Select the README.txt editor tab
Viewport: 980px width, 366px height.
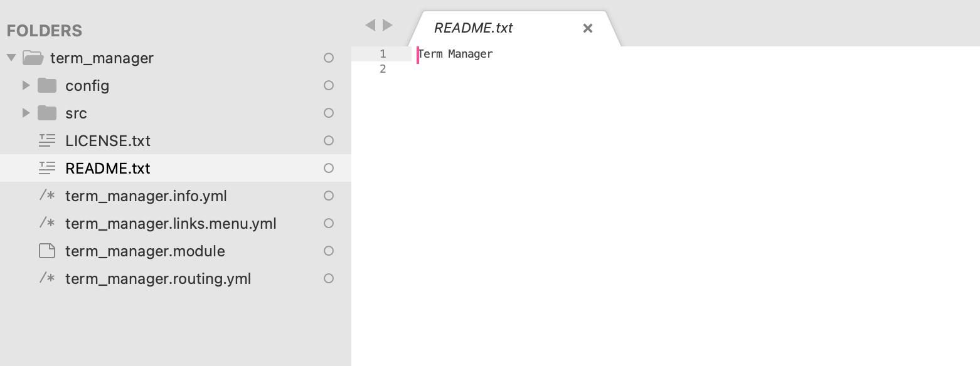click(x=473, y=28)
